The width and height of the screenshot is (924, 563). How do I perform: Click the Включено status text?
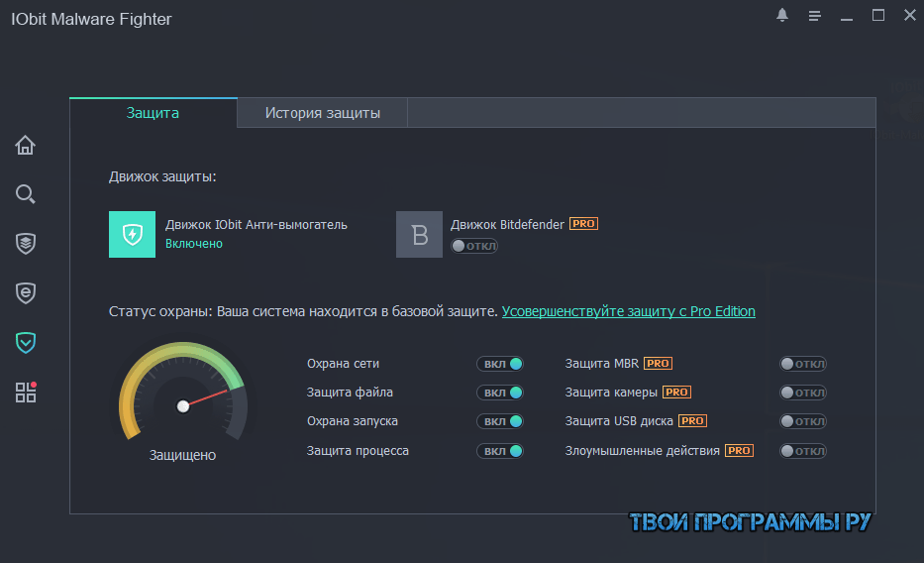pos(194,244)
